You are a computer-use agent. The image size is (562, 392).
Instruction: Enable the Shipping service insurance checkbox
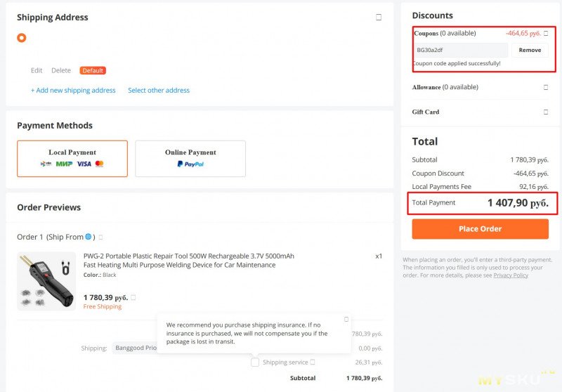click(x=255, y=362)
